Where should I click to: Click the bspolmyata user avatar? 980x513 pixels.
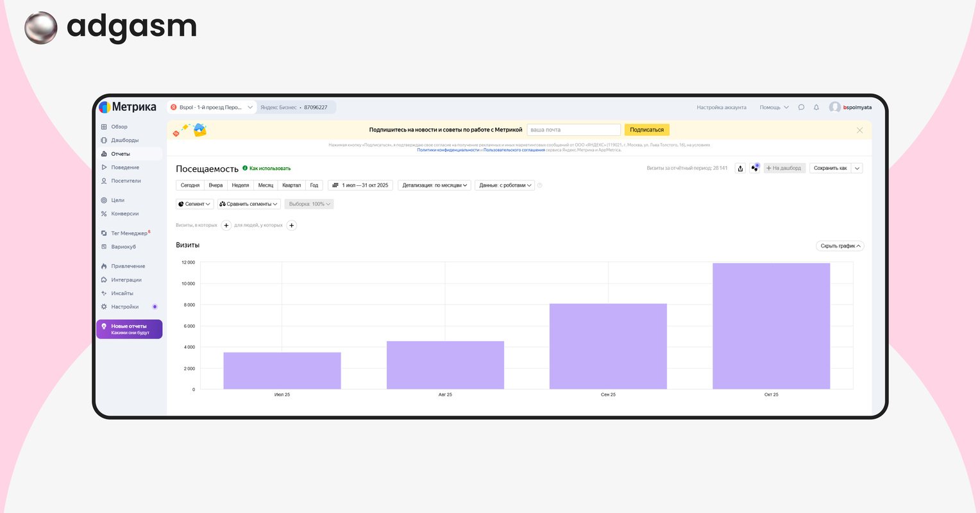[x=834, y=107]
